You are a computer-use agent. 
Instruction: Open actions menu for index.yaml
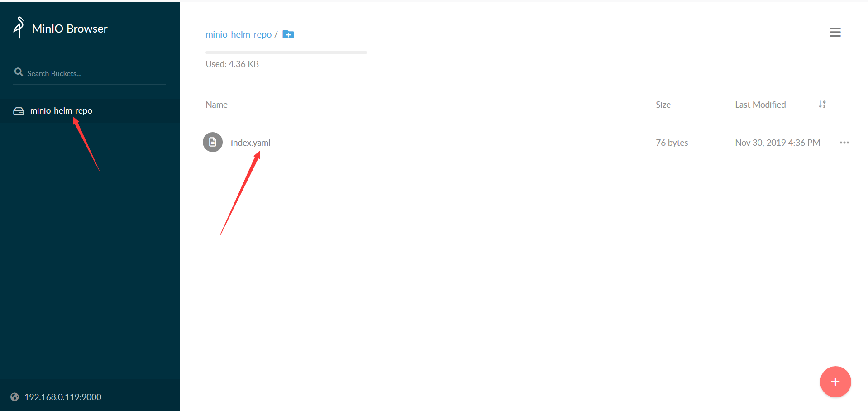pyautogui.click(x=844, y=143)
